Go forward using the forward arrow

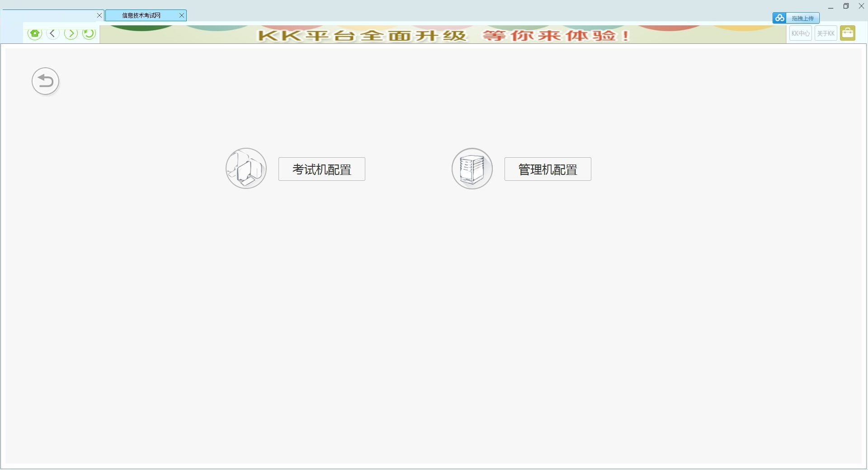71,33
